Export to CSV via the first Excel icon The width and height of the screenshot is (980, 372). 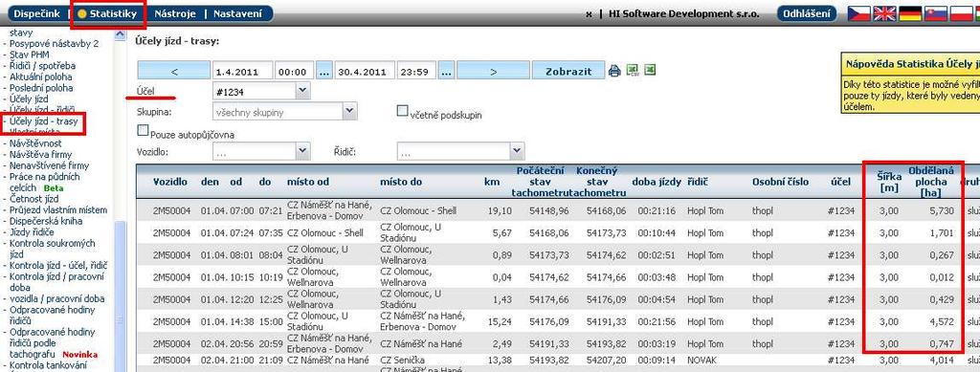point(632,70)
